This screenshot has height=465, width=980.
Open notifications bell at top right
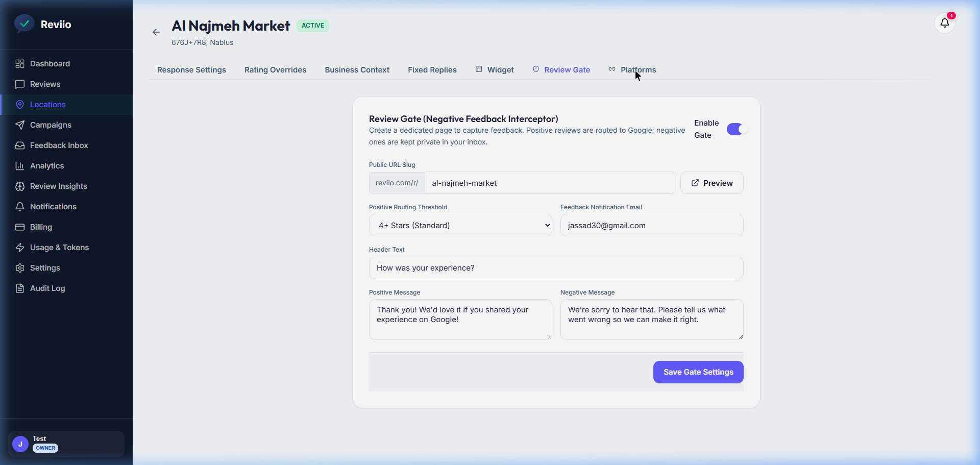(945, 23)
